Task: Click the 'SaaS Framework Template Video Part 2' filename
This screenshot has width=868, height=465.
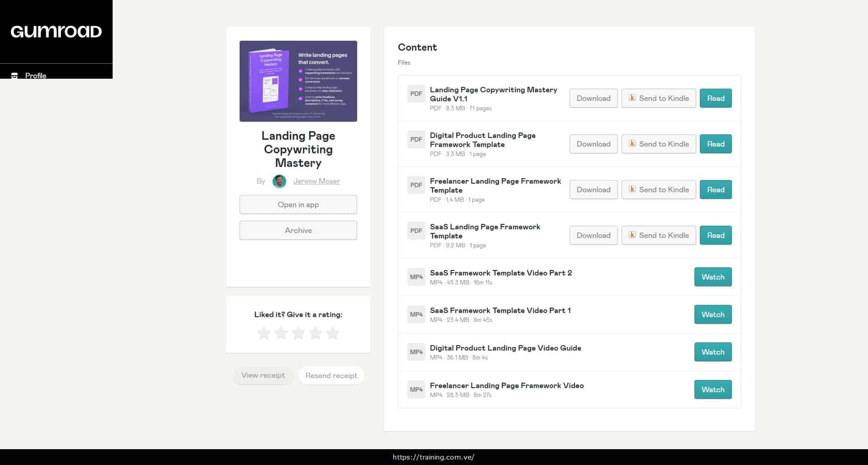Action: pos(501,273)
